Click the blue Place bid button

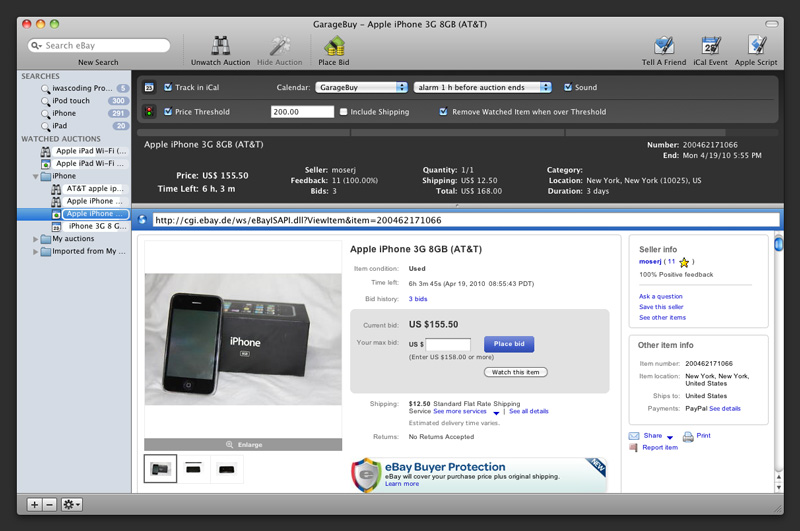tap(509, 344)
